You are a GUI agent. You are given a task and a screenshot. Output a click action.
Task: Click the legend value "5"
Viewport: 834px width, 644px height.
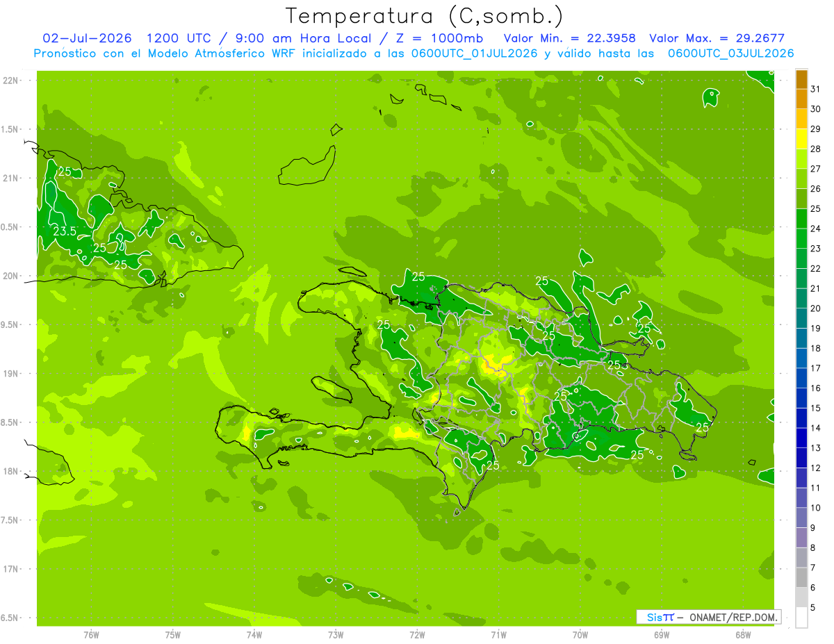[812, 607]
